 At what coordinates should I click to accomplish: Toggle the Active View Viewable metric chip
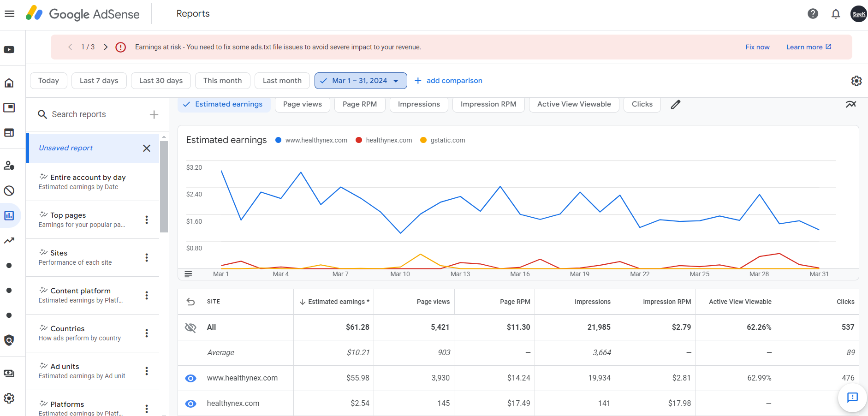point(574,104)
